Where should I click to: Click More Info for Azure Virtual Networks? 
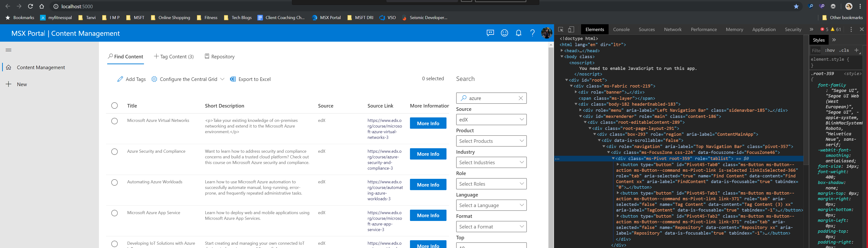click(x=428, y=123)
